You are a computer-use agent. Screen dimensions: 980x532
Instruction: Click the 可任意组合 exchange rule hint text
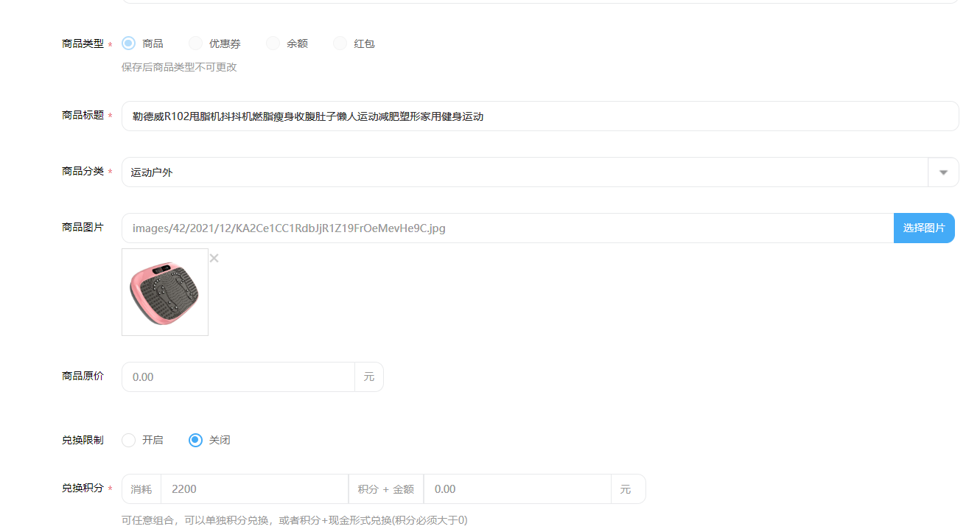(x=294, y=520)
